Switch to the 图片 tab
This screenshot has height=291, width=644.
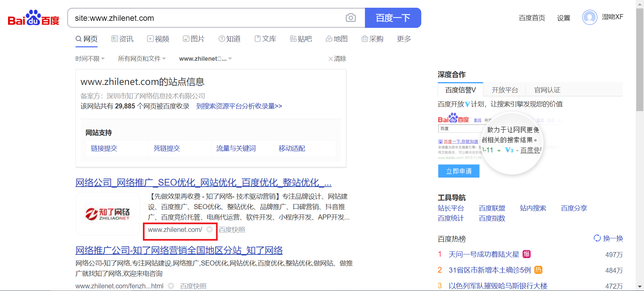194,39
